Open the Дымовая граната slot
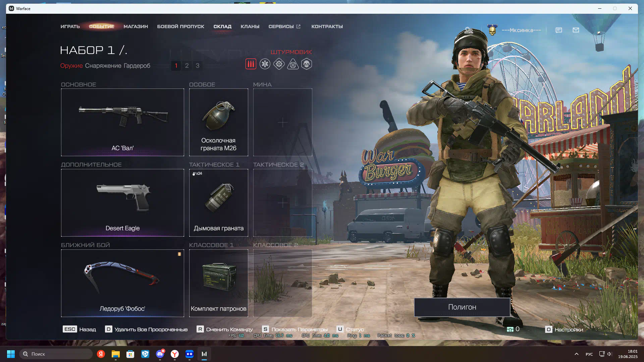 tap(219, 203)
